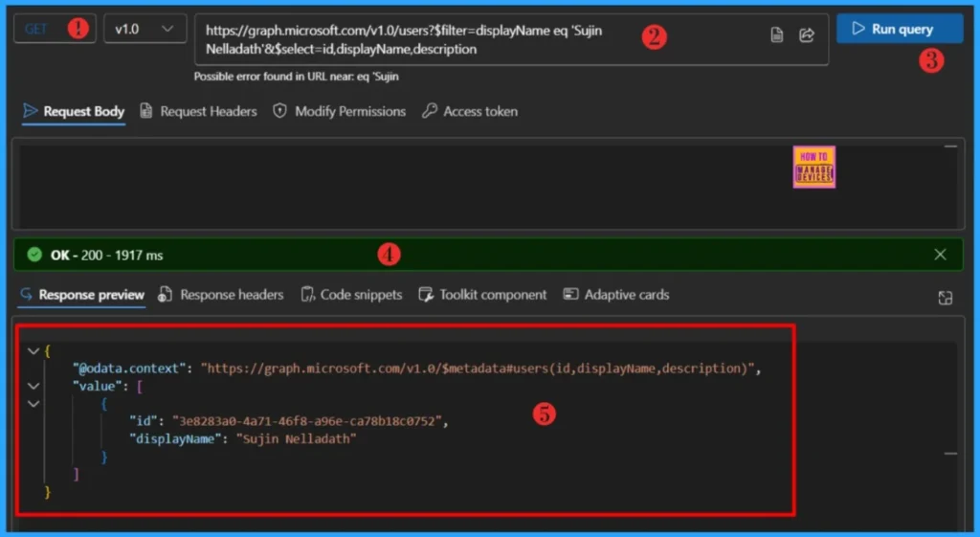
Task: Open the Response headers tab
Action: (x=221, y=295)
